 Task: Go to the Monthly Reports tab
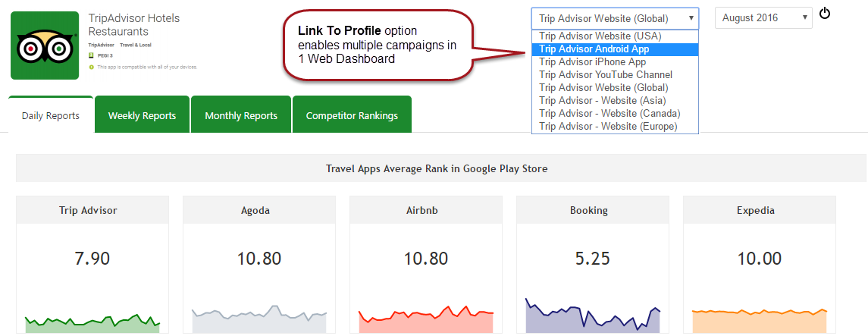pyautogui.click(x=241, y=116)
